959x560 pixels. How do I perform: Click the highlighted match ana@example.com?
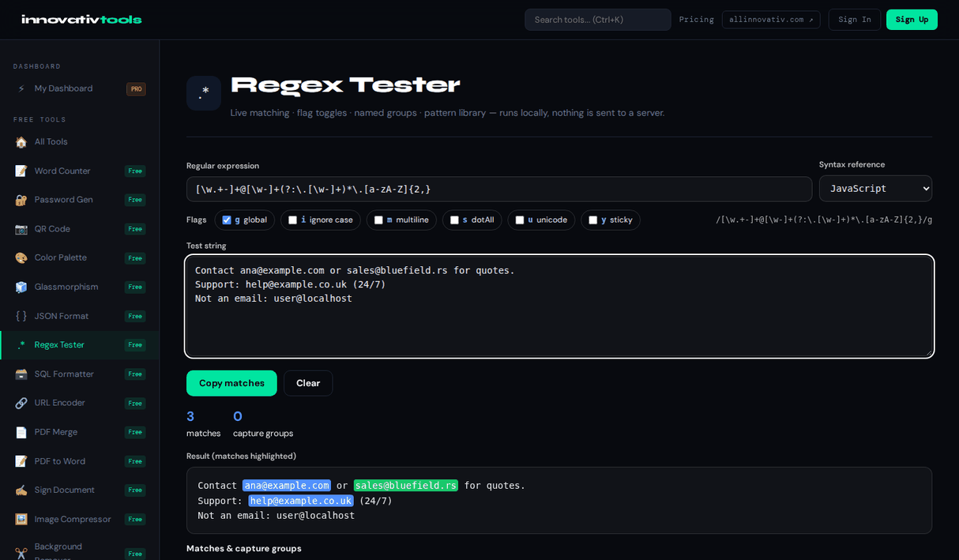(x=286, y=486)
